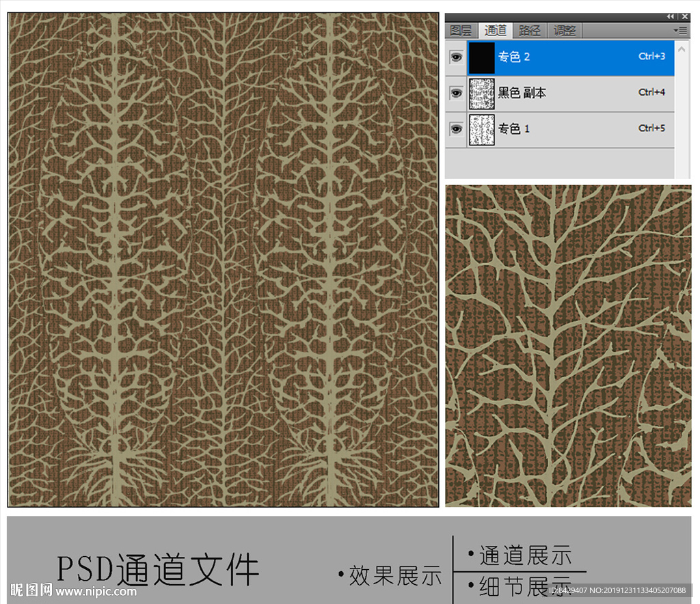Click the 黑色 副本 channel thumbnail
This screenshot has width=700, height=604.
tap(482, 94)
